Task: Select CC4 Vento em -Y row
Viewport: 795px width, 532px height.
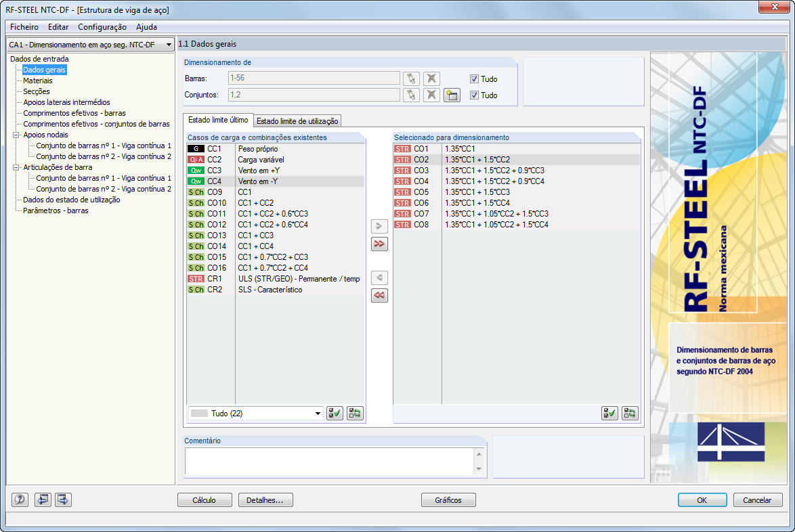Action: [276, 181]
